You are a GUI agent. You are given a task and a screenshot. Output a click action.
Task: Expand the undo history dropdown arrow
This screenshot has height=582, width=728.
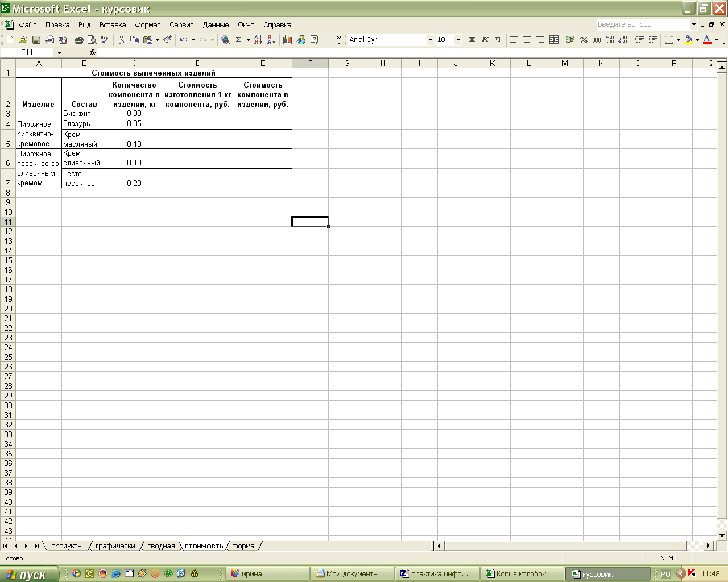coord(193,40)
